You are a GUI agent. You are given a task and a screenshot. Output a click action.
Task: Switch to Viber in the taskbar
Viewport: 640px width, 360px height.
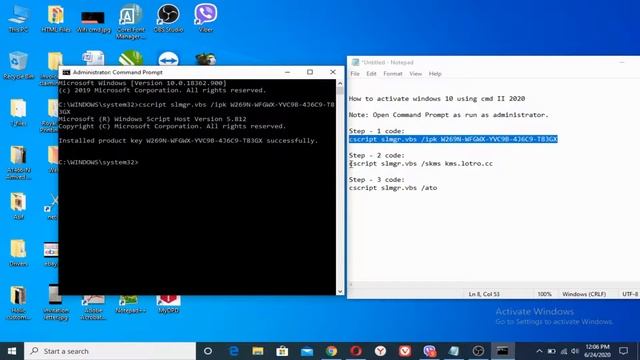tap(429, 351)
